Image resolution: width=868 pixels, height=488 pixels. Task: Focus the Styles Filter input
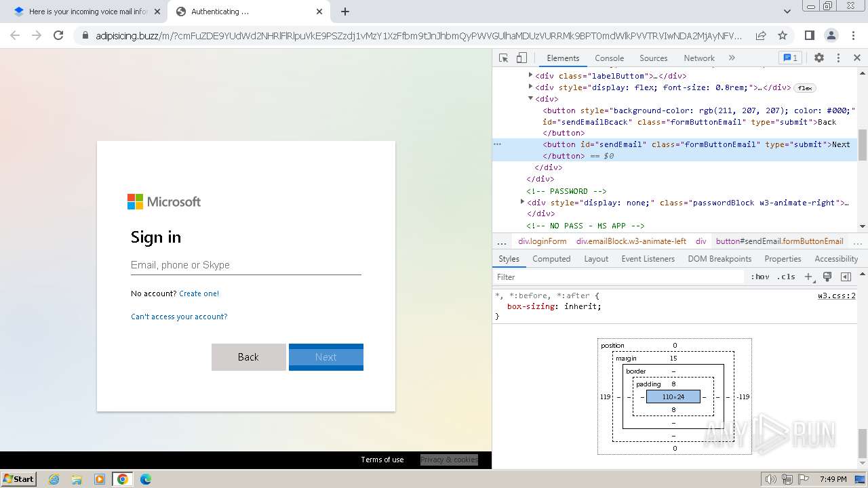coord(618,277)
